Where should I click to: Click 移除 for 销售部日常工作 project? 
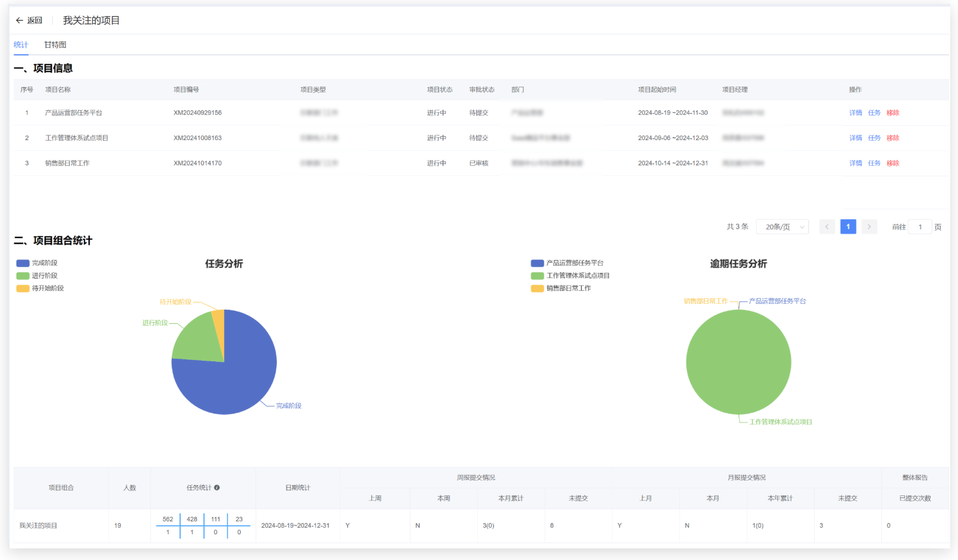(x=893, y=163)
